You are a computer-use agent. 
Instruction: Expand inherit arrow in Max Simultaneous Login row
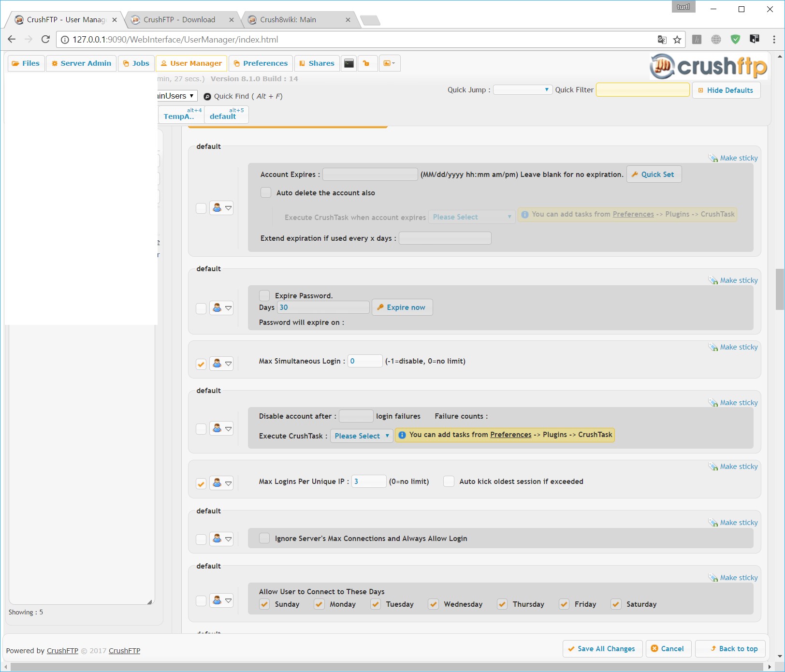pyautogui.click(x=228, y=364)
